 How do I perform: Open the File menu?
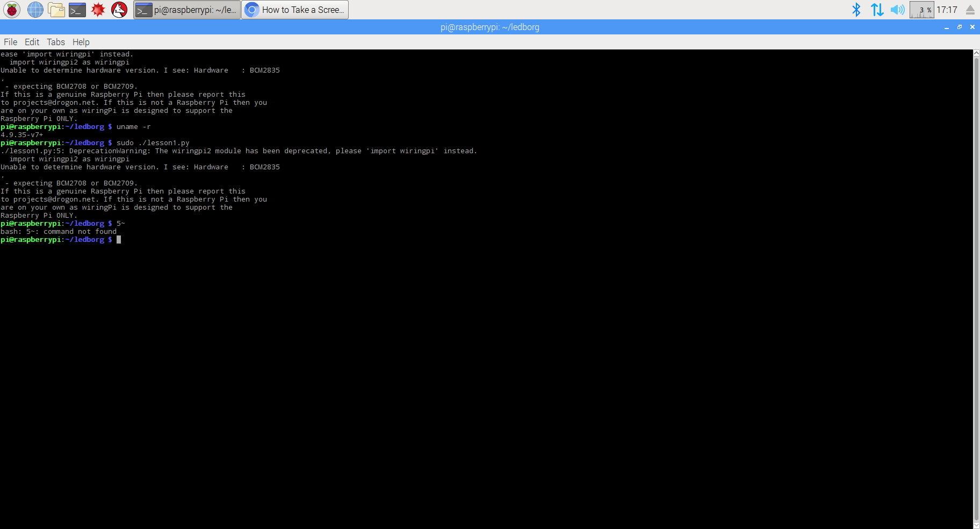(x=10, y=42)
